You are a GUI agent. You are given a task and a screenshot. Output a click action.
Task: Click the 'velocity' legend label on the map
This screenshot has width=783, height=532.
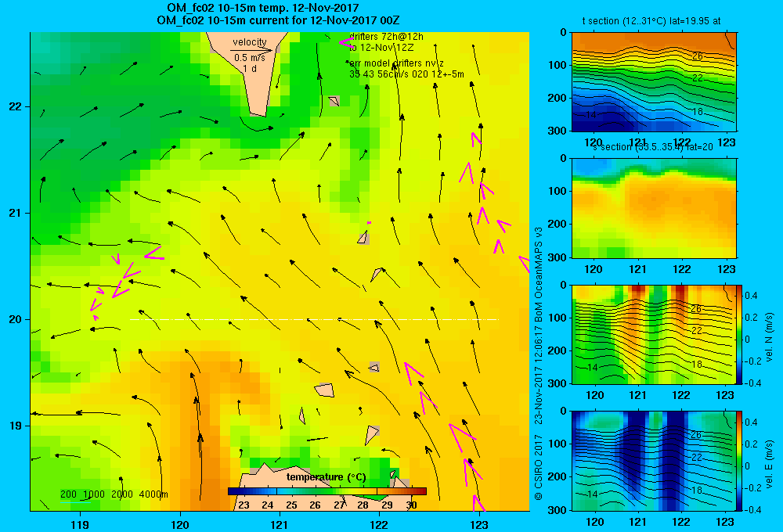[x=250, y=42]
